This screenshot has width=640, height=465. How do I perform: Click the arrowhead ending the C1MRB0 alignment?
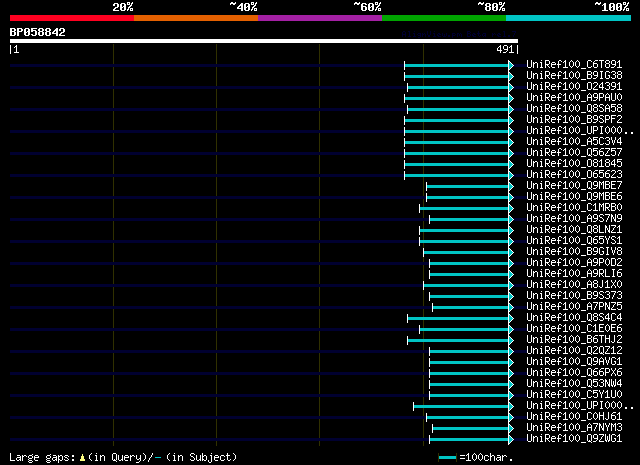[x=511, y=209]
